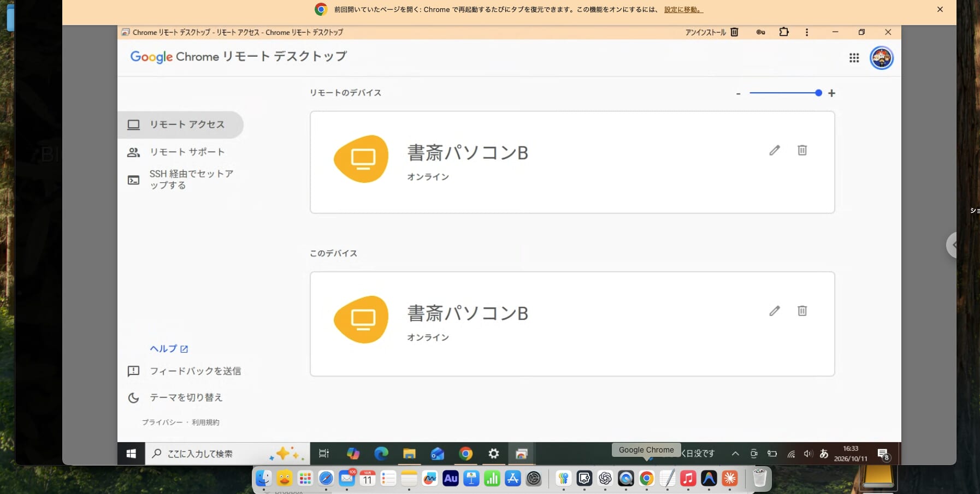Viewport: 980px width, 494px height.
Task: Open SSH 経由でセットアップする
Action: (x=180, y=179)
